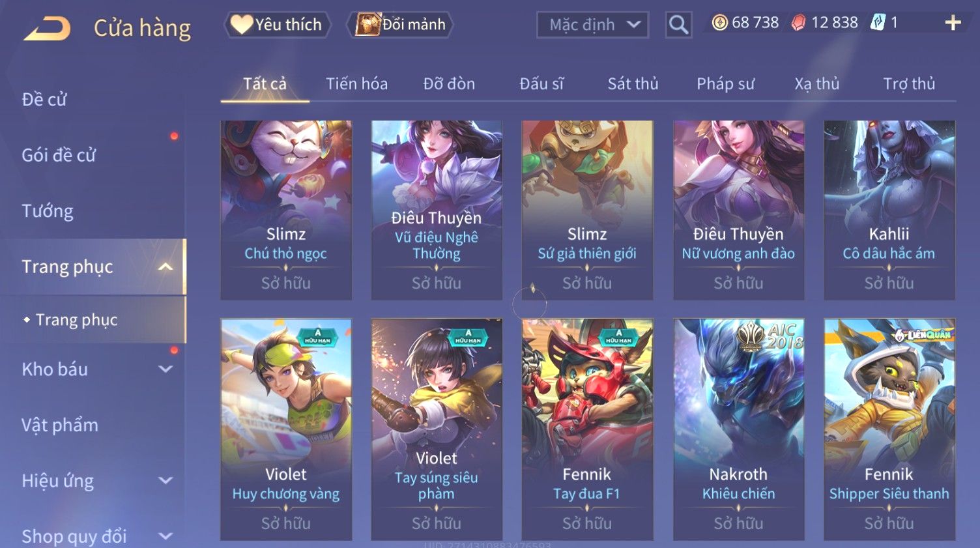Choose Violet Huy chương vàng skin

coord(286,429)
